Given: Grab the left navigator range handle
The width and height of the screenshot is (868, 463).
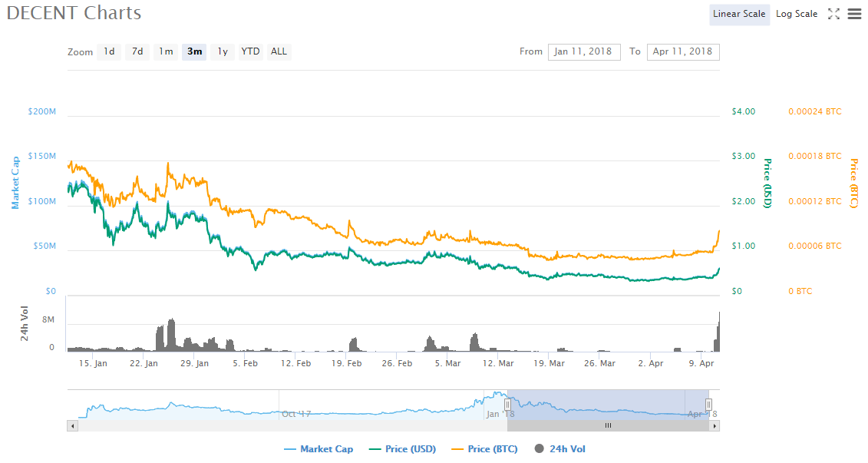Looking at the screenshot, I should (x=507, y=404).
